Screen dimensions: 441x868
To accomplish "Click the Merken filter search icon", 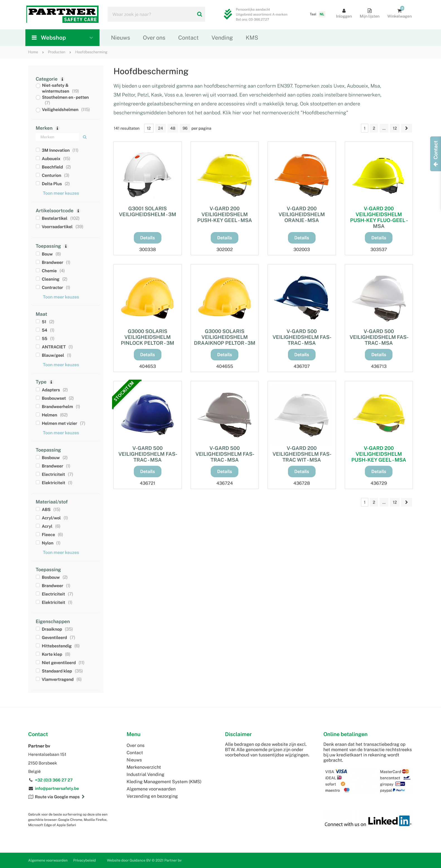I will pos(85,137).
